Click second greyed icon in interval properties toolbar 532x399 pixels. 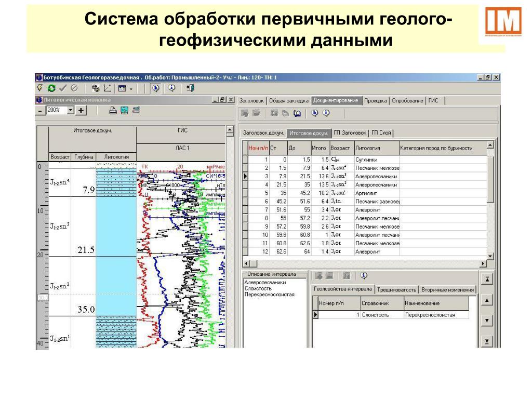pyautogui.click(x=329, y=276)
